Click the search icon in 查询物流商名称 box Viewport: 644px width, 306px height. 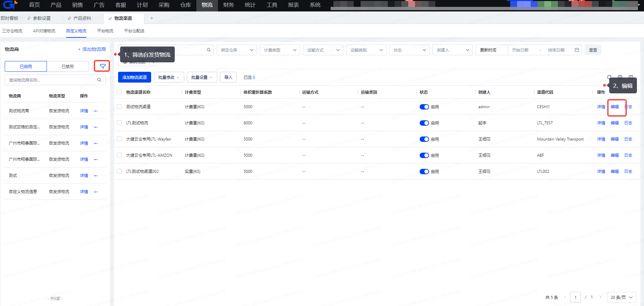point(99,80)
